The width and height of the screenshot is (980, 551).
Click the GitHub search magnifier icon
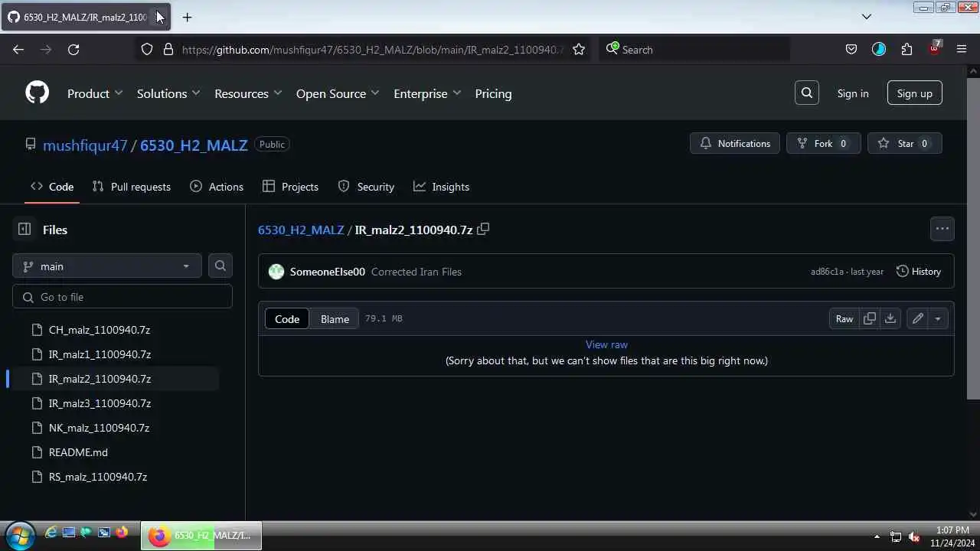pos(807,93)
